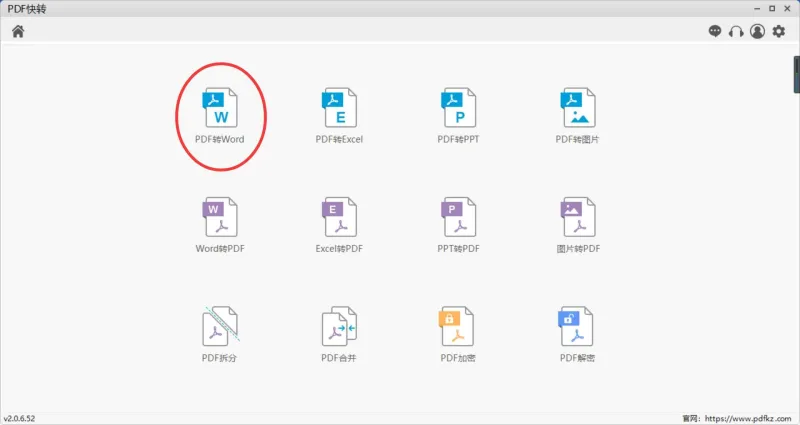The image size is (800, 425).
Task: Open the user account profile icon
Action: (x=757, y=31)
